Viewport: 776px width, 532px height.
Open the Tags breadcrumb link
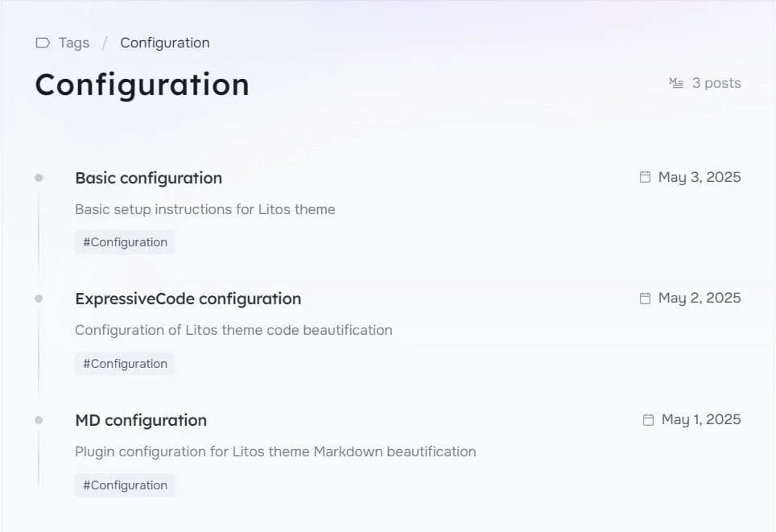73,43
